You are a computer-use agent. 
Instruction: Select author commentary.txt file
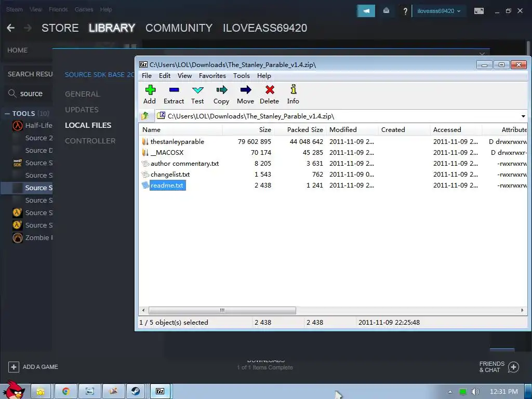(184, 163)
